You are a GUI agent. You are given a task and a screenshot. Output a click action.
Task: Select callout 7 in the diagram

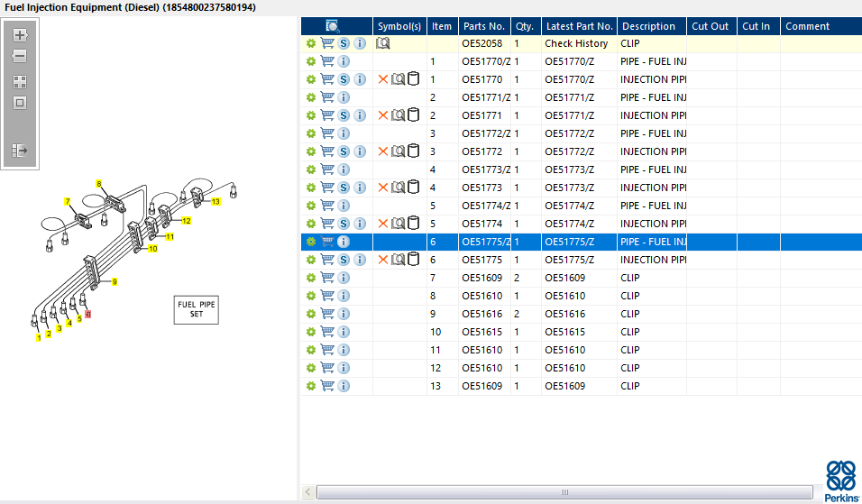[x=68, y=202]
